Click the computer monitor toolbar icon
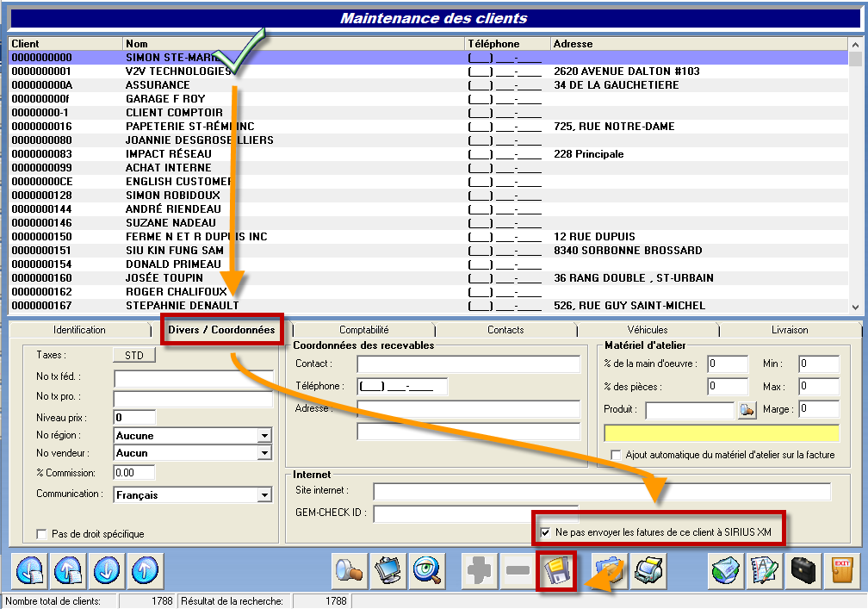Screen dimensions: 868x609 [388, 570]
